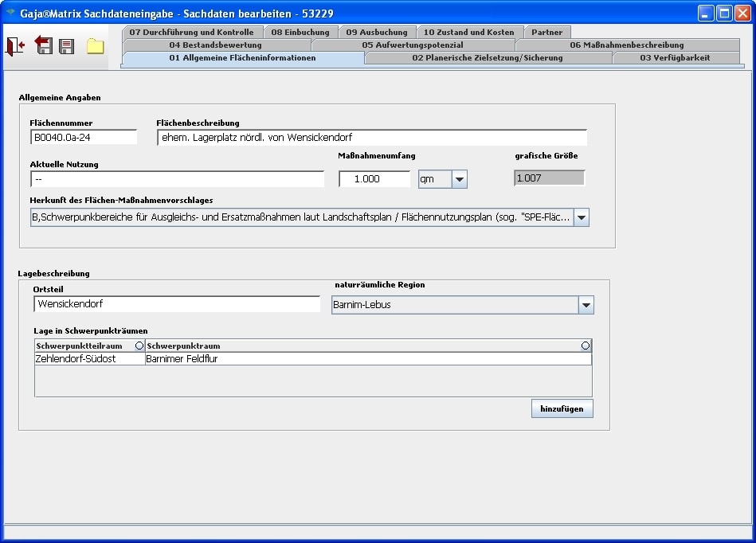
Task: Click into the Aktuelle Nutzung field
Action: [x=177, y=179]
